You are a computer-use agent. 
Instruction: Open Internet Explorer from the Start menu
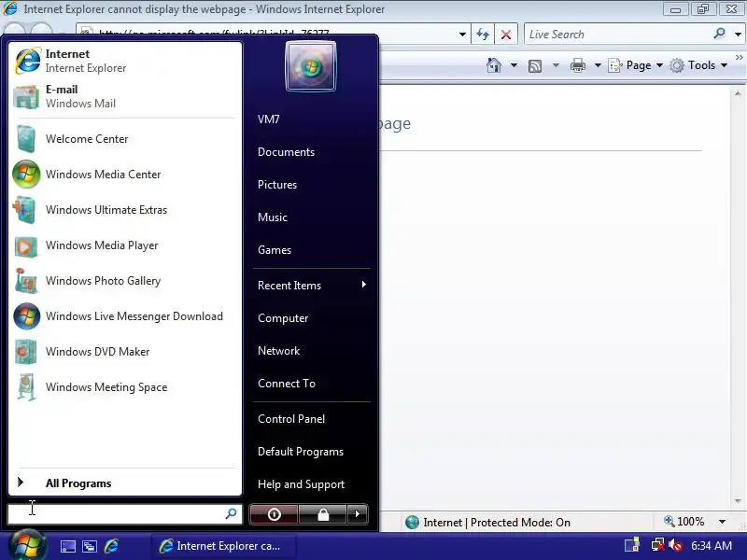click(125, 61)
